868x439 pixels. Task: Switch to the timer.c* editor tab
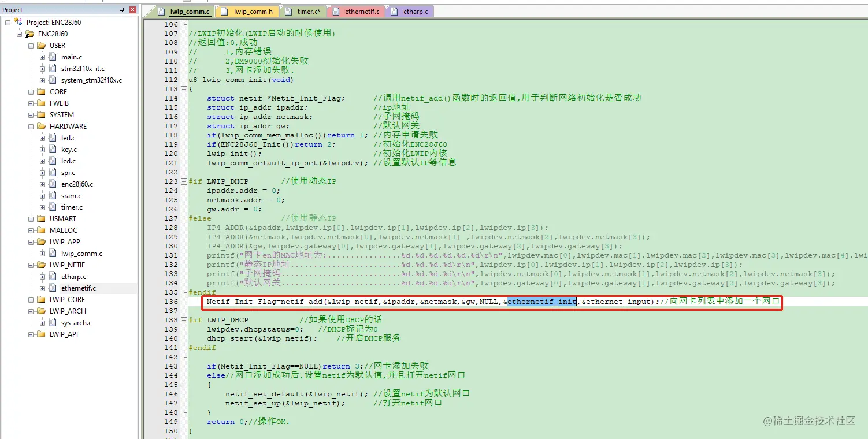click(303, 12)
